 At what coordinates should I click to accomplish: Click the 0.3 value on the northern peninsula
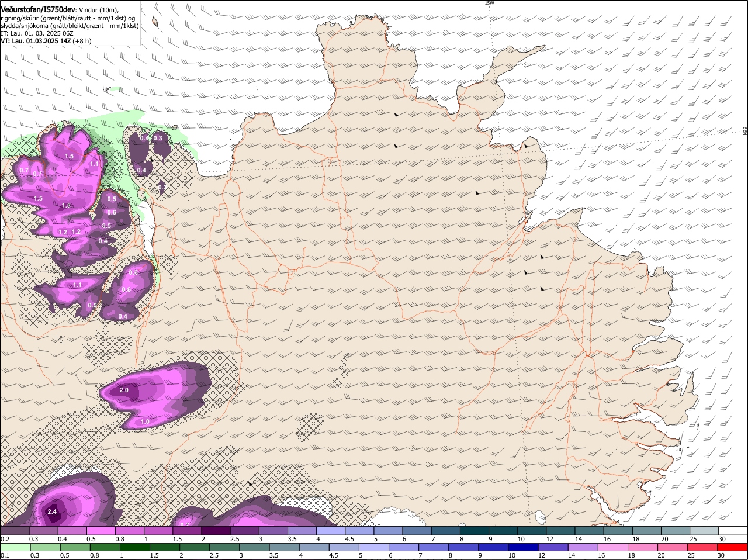[157, 138]
